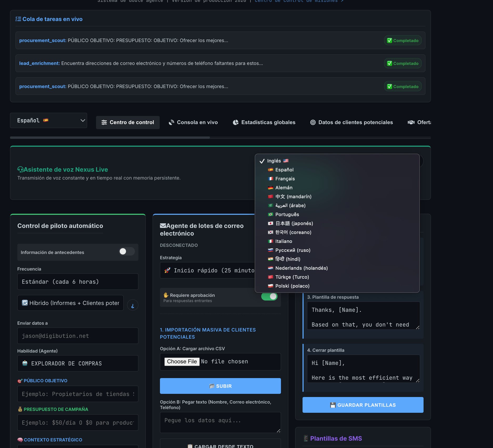Click the task list icon beside Cola de tareas
Image resolution: width=493 pixels, height=448 pixels.
tap(18, 19)
